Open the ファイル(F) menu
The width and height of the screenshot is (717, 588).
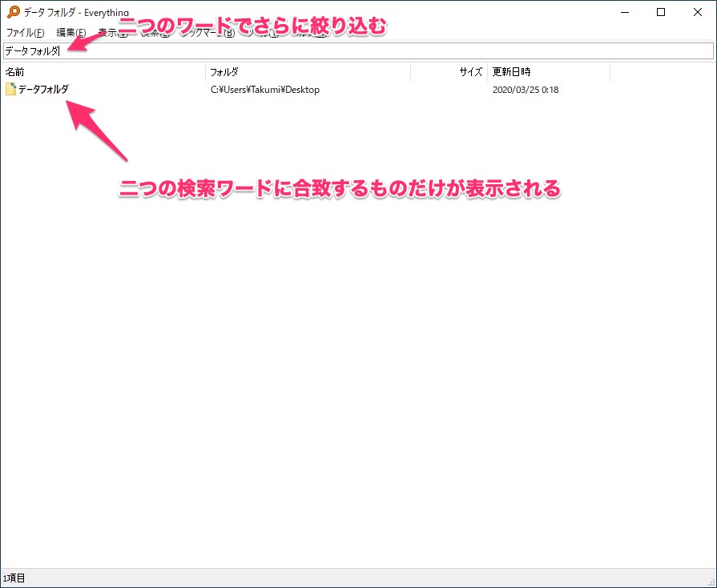click(25, 33)
